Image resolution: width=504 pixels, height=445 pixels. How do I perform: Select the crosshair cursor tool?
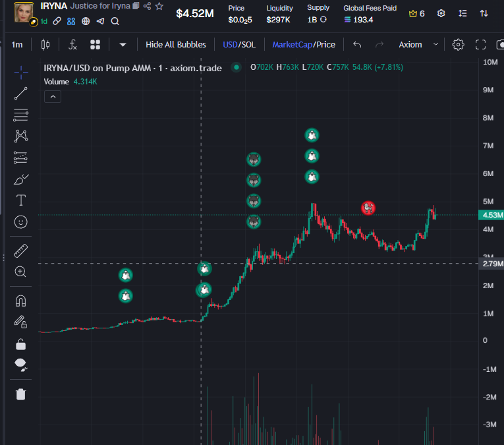pyautogui.click(x=21, y=73)
